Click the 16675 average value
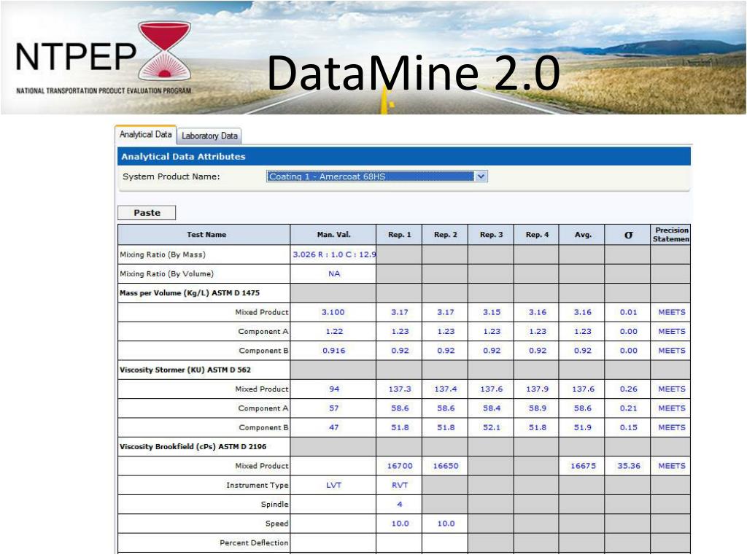 583,466
